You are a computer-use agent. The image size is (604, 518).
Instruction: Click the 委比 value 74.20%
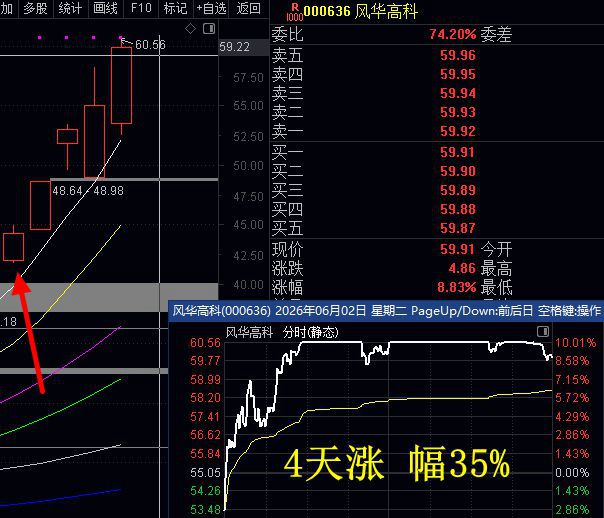(x=453, y=34)
